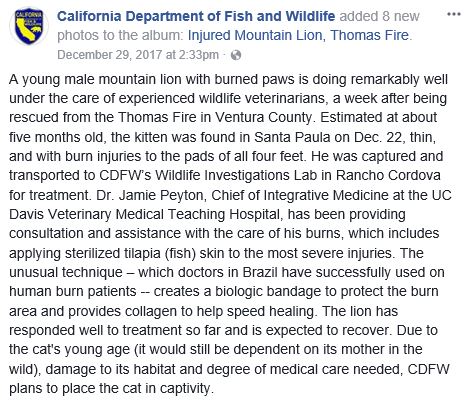
Task: Open the December 29, 2017 timestamp permalink
Action: point(138,55)
